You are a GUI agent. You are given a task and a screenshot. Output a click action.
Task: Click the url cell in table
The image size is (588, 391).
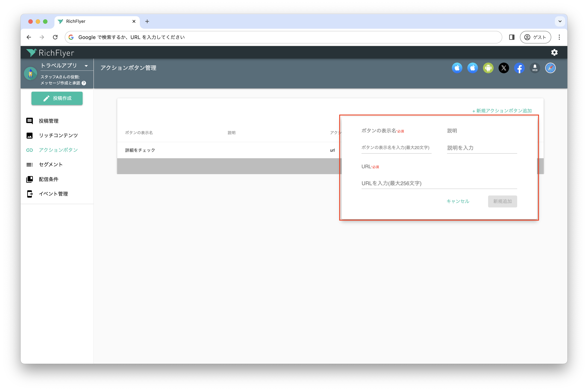tap(332, 150)
